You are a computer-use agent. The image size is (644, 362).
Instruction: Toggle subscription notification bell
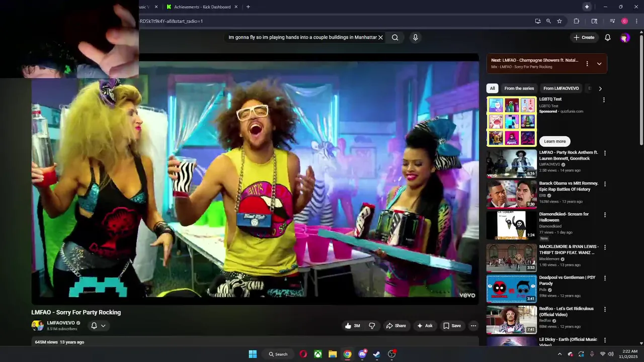pyautogui.click(x=94, y=326)
